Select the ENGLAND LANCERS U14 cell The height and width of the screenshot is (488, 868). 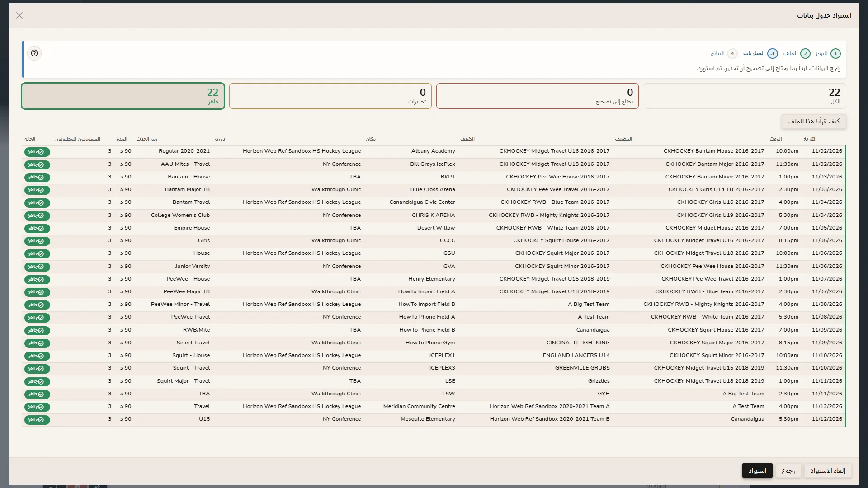pyautogui.click(x=576, y=355)
